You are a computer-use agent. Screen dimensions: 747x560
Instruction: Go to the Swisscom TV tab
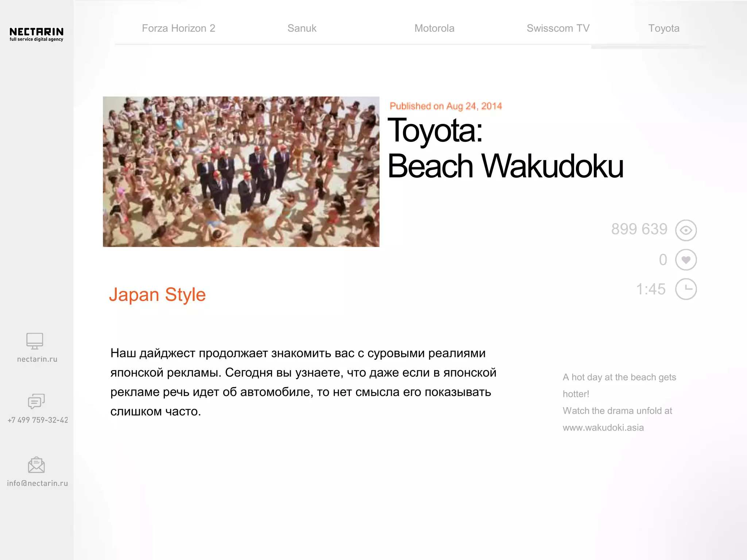coord(558,28)
